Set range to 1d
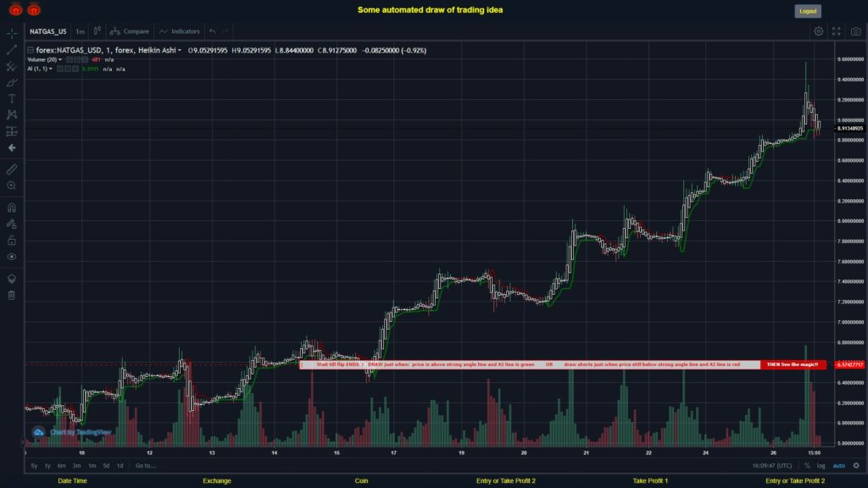This screenshot has height=488, width=868. pyautogui.click(x=120, y=466)
